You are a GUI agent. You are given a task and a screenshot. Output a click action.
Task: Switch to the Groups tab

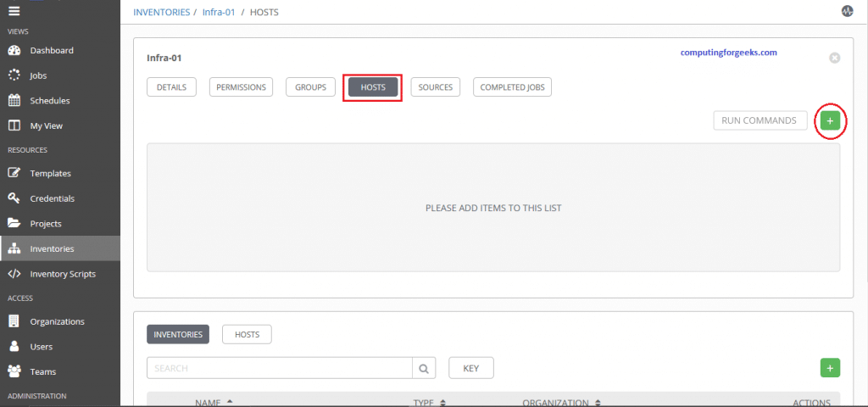[310, 87]
